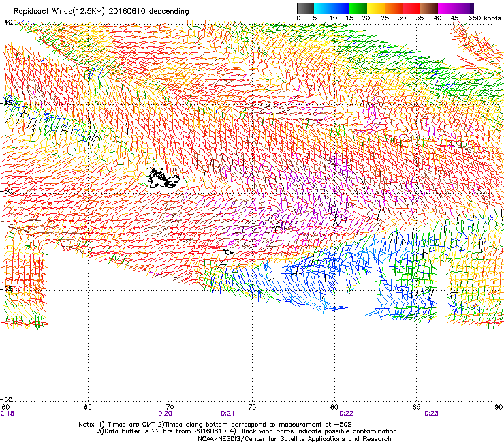The width and height of the screenshot is (504, 443).
Task: Click the '35' legend scale label
Action: [x=420, y=18]
